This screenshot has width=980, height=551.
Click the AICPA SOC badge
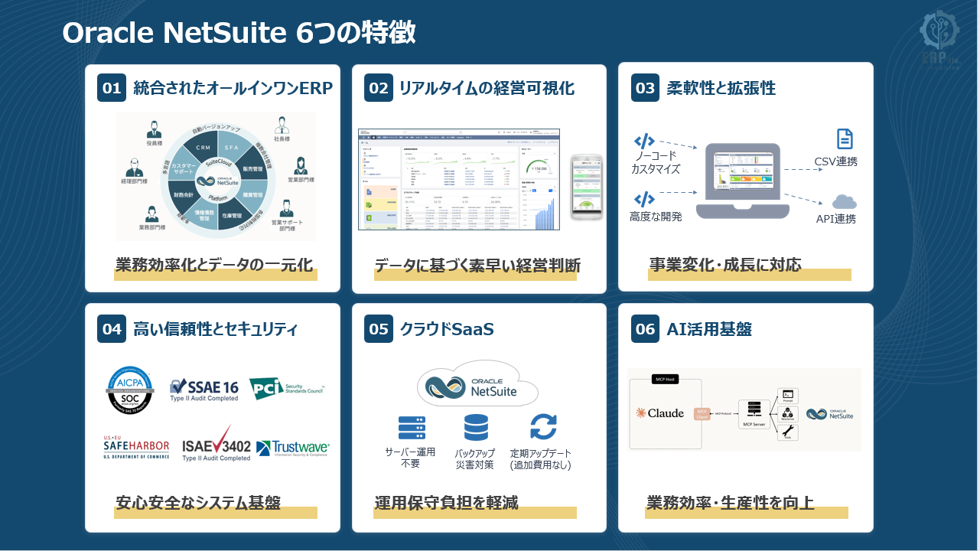click(130, 389)
